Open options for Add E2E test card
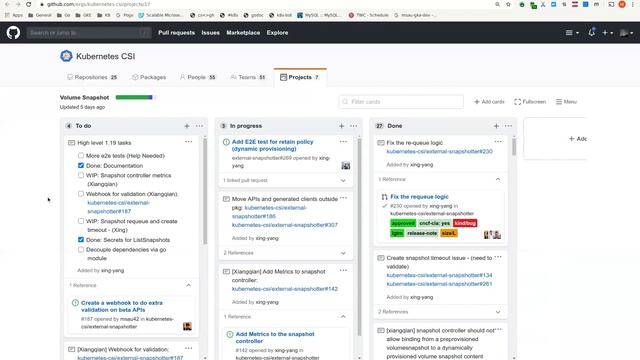The width and height of the screenshot is (640, 360). pos(343,142)
